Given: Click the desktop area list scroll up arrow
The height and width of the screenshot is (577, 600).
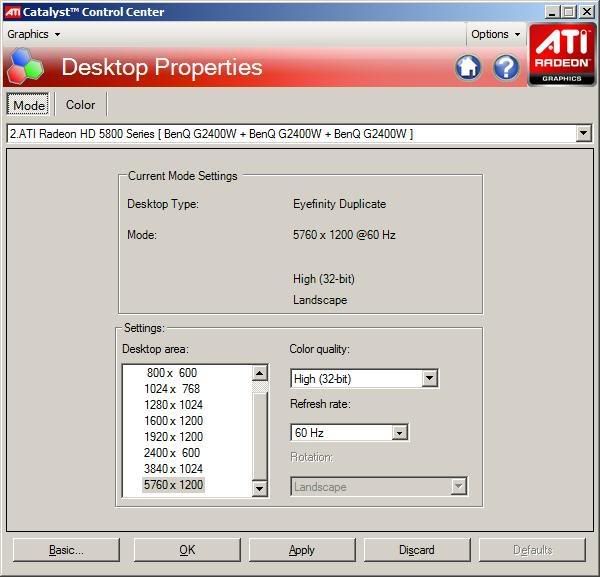Looking at the screenshot, I should (x=259, y=373).
